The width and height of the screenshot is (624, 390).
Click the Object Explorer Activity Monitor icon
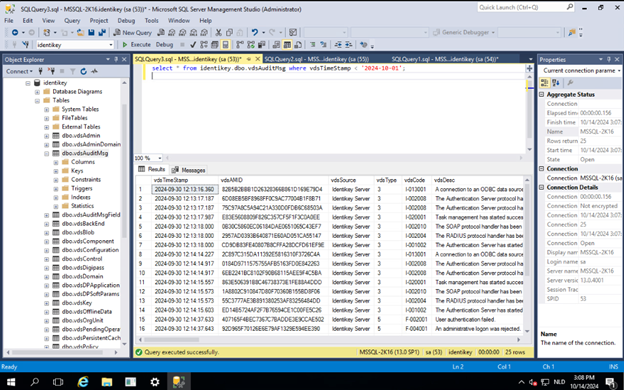(94, 71)
